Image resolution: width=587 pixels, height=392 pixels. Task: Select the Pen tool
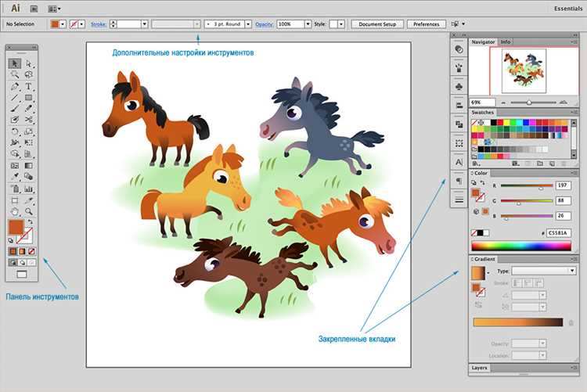(15, 87)
